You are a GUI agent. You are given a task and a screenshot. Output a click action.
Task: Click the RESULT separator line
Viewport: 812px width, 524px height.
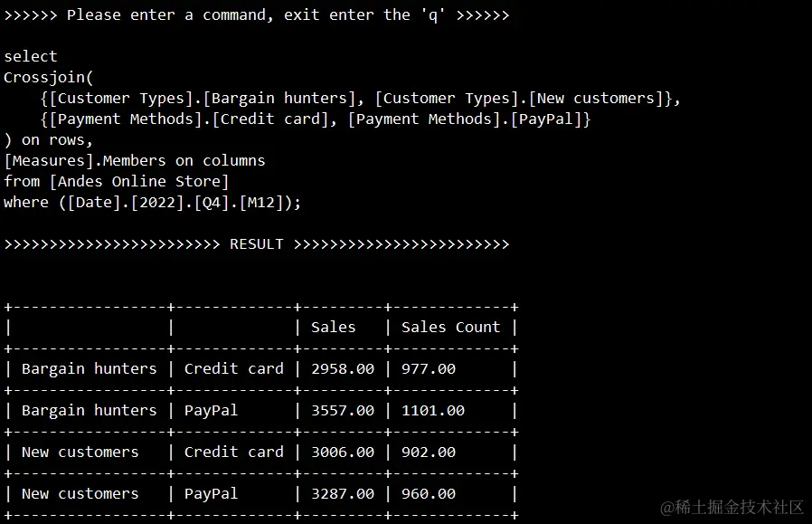pyautogui.click(x=257, y=244)
